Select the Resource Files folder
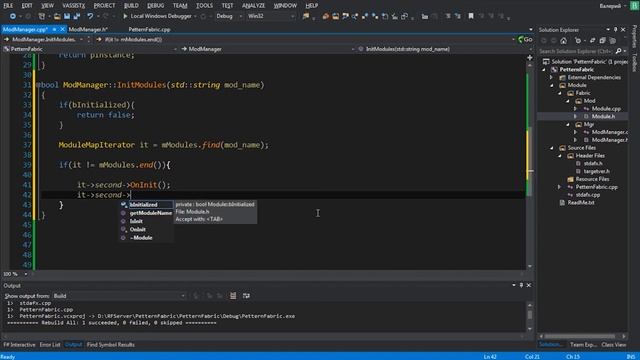 (592, 179)
